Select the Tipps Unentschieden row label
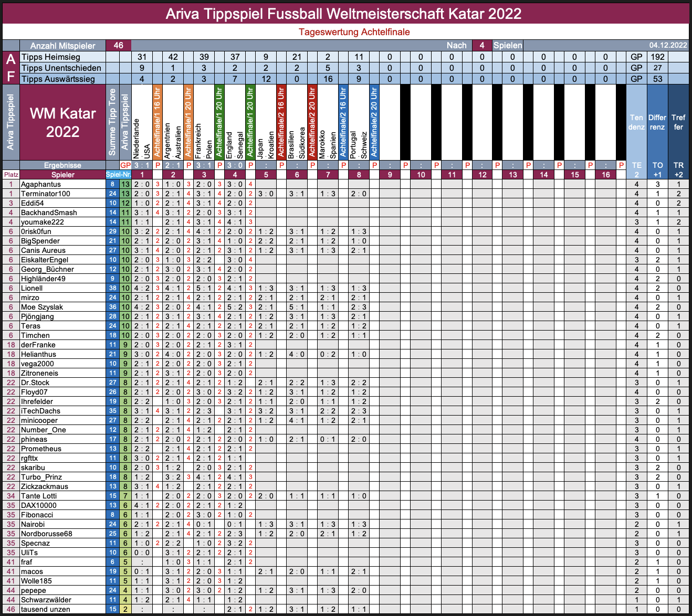The width and height of the screenshot is (692, 616). coord(61,68)
